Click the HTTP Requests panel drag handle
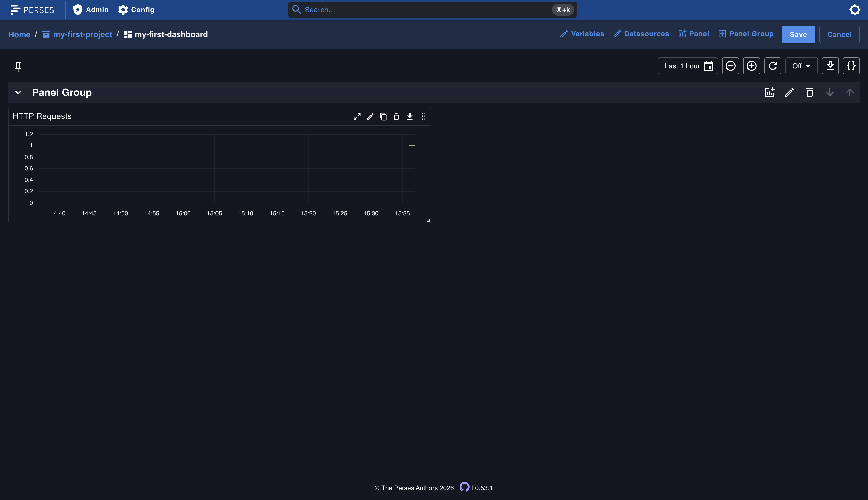This screenshot has width=868, height=500. tap(423, 117)
